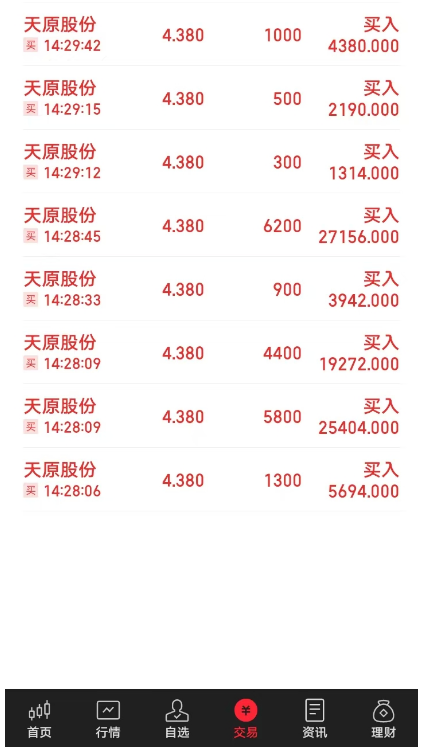Open the 理财 money bag icon

click(383, 711)
